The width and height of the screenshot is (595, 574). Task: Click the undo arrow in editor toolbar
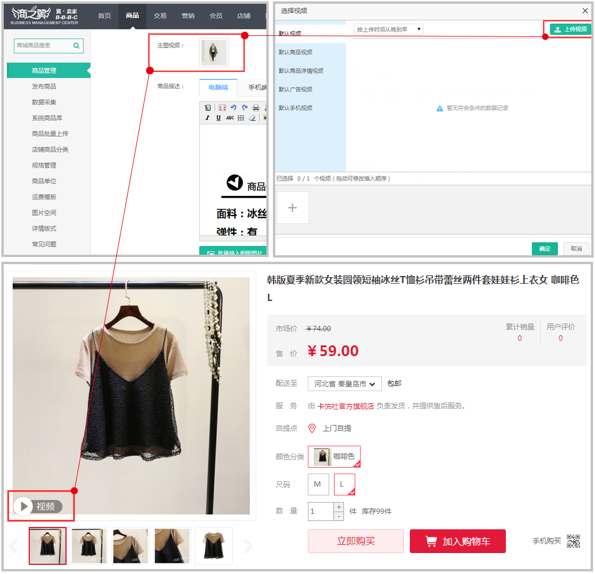pos(233,108)
